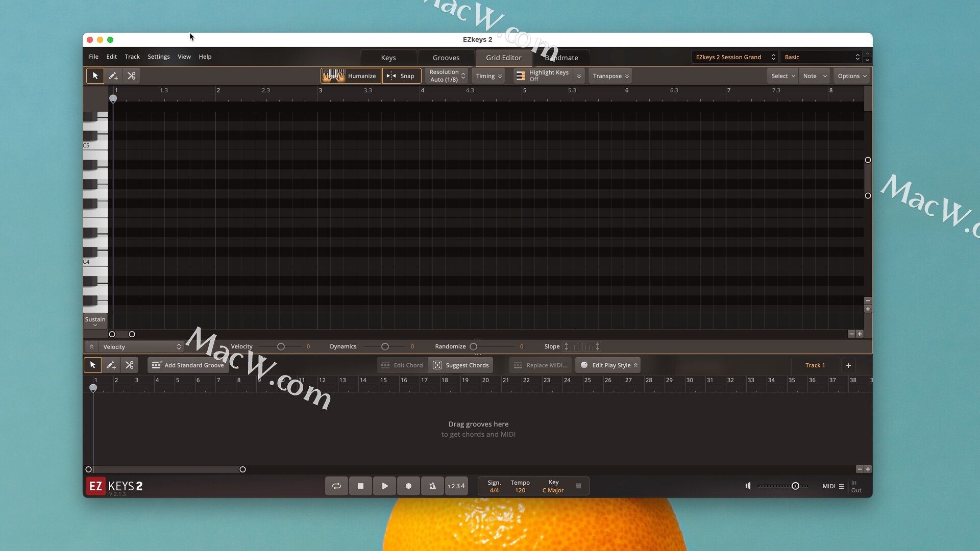Open the Basic preset selector
Viewport: 980px width, 551px height.
coord(822,57)
